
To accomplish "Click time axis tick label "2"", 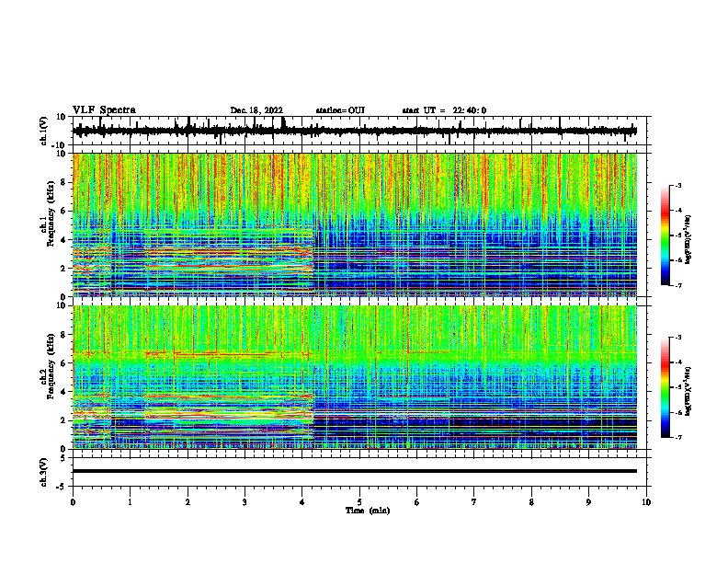I will tap(188, 502).
